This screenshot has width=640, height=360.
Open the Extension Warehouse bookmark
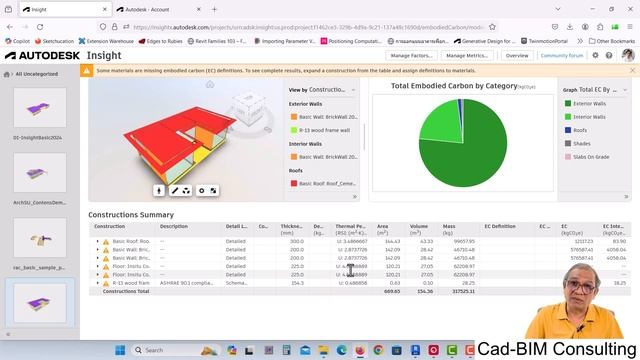point(106,41)
